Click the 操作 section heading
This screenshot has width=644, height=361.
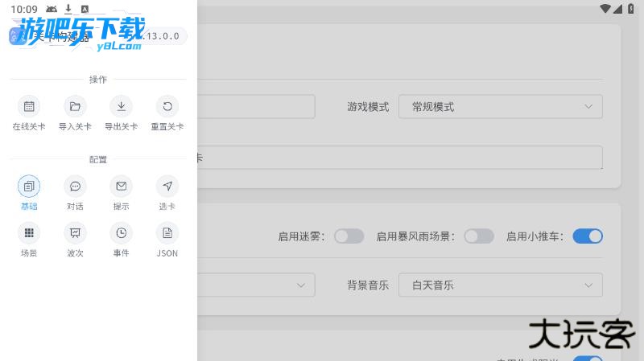(98, 79)
